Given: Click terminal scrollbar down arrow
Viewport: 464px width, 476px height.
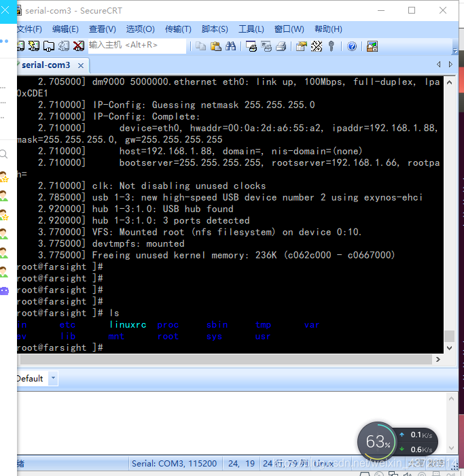Looking at the screenshot, I should click(x=450, y=348).
